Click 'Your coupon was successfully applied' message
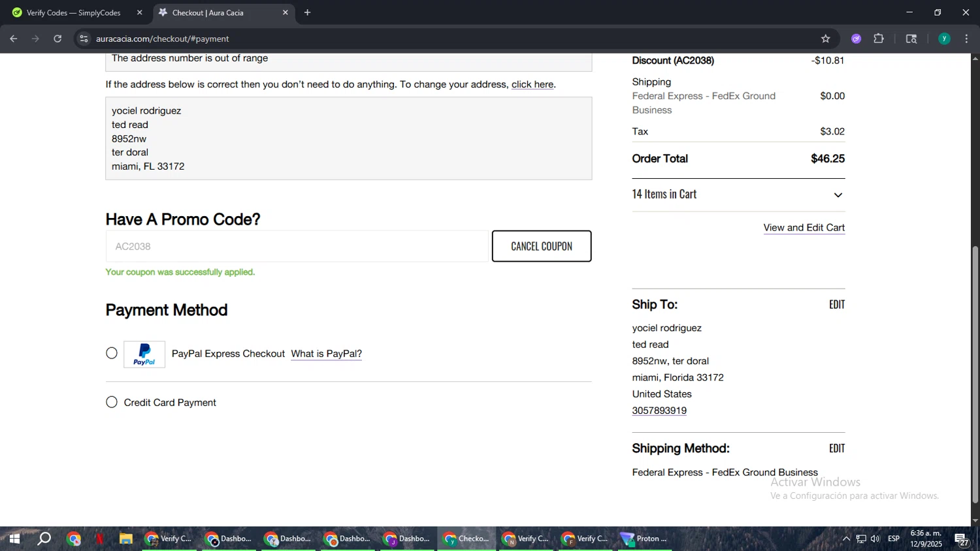 (180, 272)
